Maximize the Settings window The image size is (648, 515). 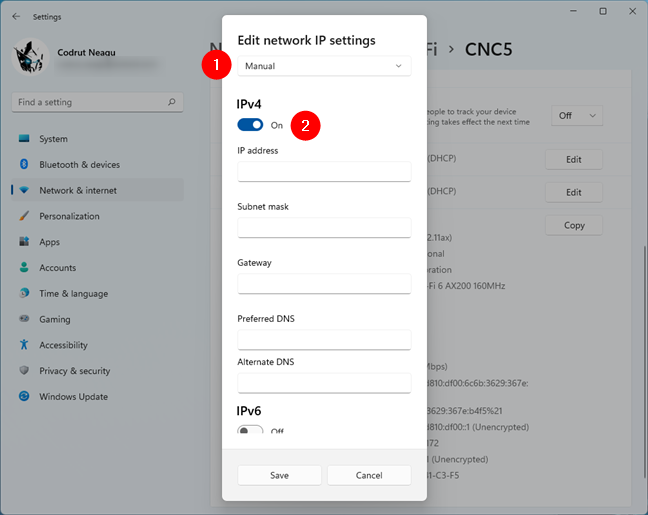603,11
